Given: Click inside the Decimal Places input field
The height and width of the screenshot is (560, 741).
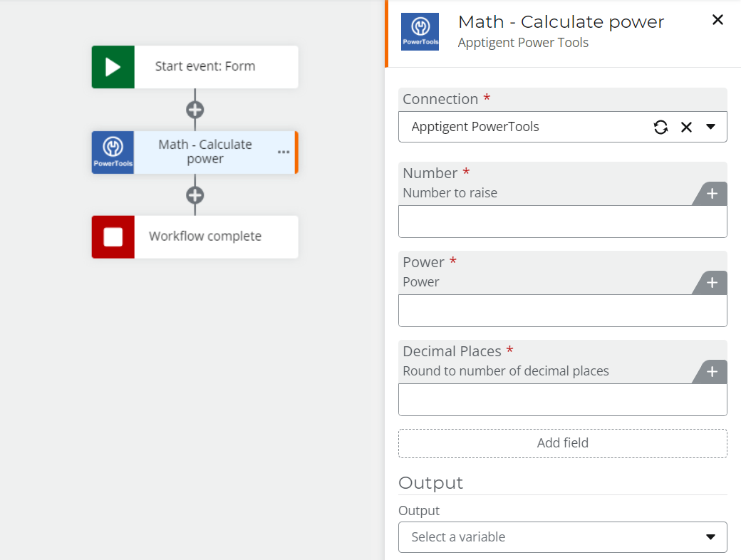Looking at the screenshot, I should (562, 399).
